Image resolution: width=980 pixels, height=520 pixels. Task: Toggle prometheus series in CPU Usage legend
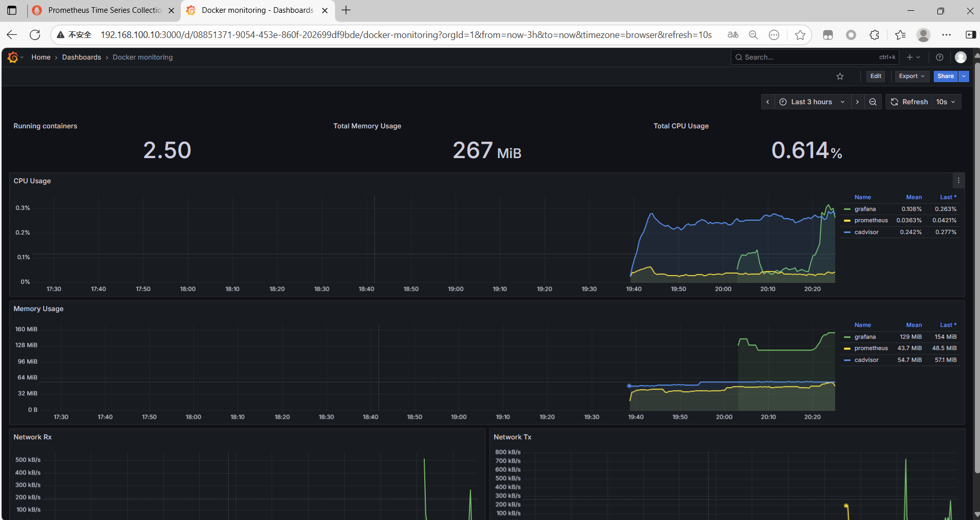coord(871,220)
